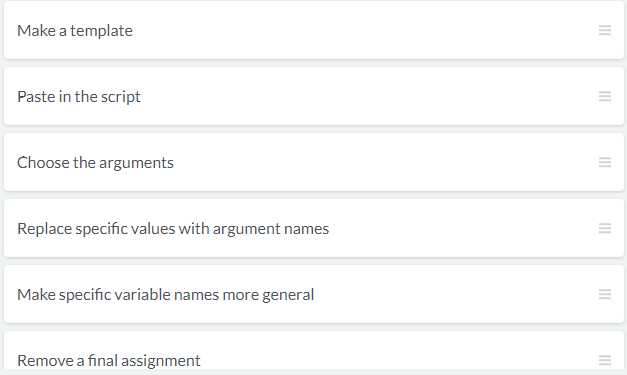Click the text Choose the arguments

95,163
